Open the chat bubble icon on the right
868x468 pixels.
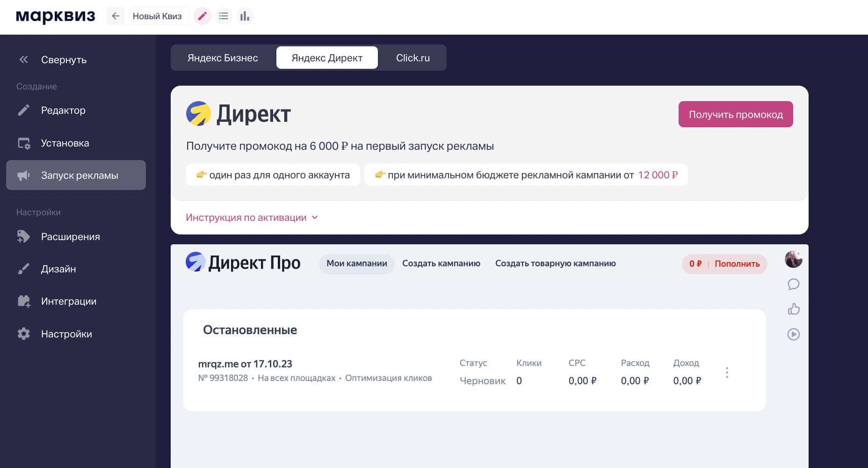[x=794, y=284]
